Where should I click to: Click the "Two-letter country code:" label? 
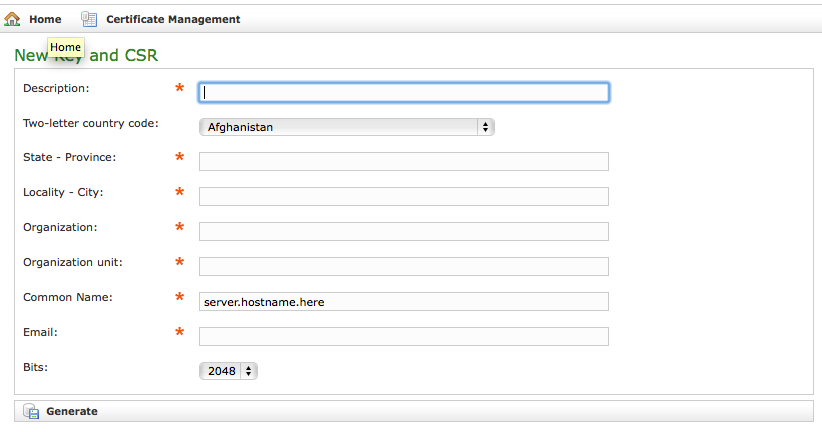pos(90,123)
